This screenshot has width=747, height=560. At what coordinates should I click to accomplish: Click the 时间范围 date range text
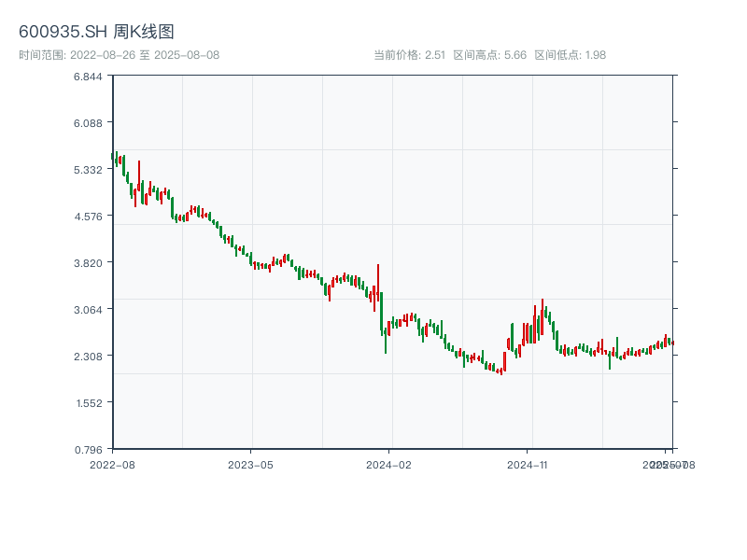coord(120,55)
